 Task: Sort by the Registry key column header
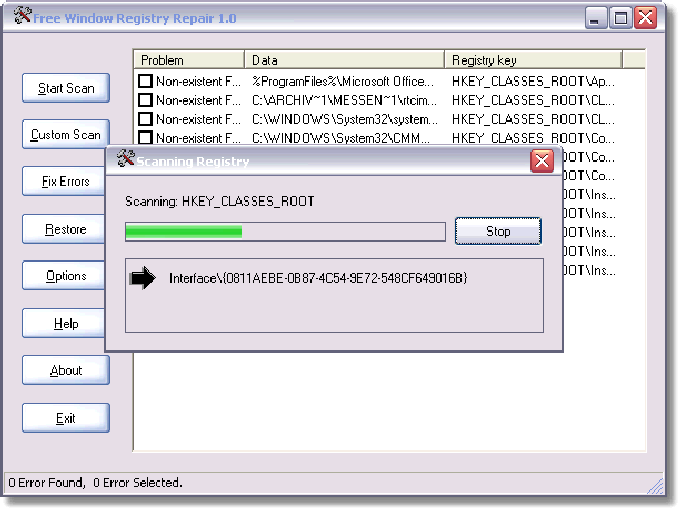click(533, 60)
